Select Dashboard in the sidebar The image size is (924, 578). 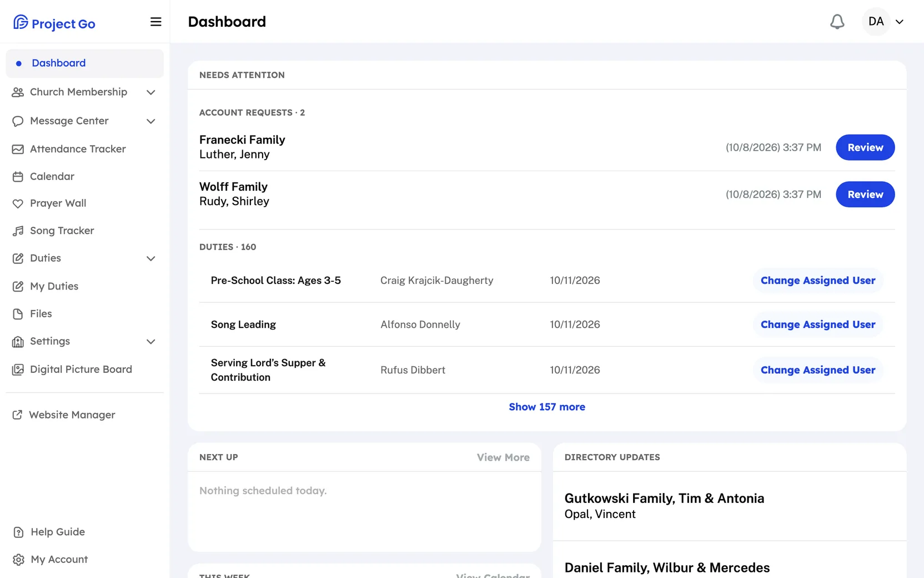point(84,63)
